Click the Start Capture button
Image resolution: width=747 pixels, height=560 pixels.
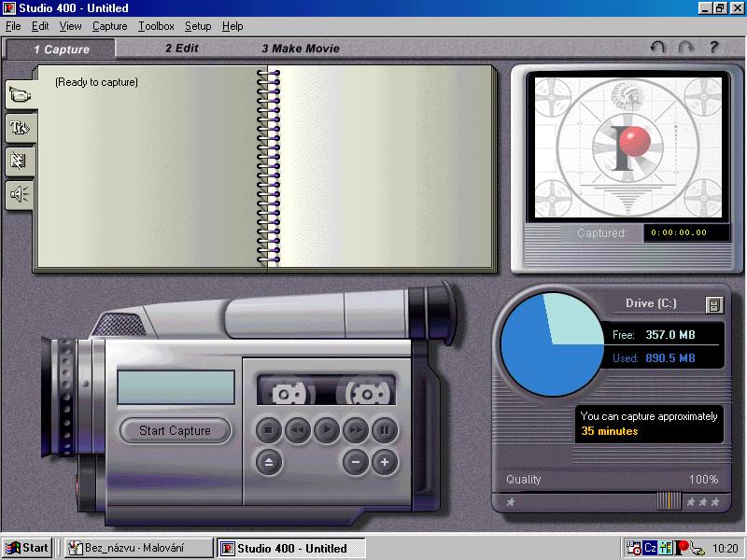tap(176, 430)
